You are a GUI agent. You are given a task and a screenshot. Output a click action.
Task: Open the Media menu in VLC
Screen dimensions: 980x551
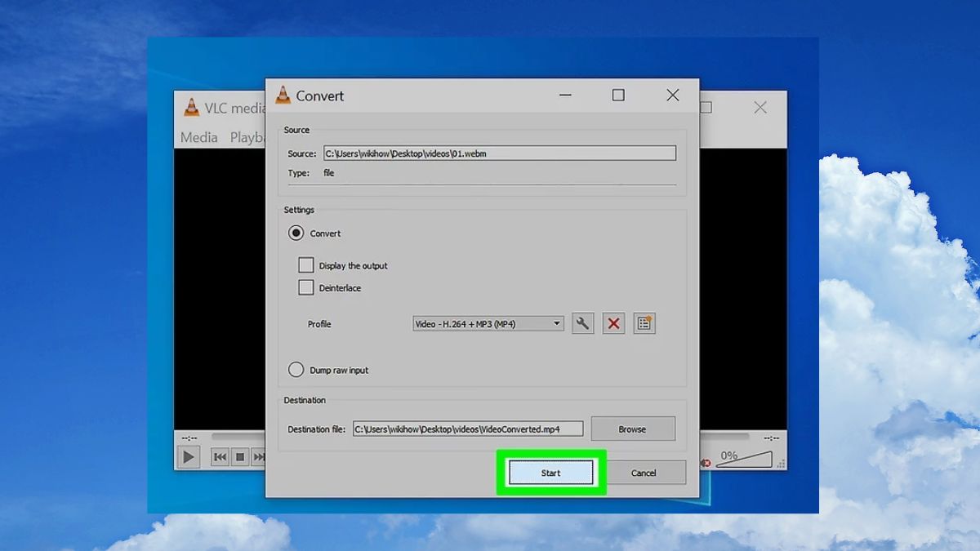coord(199,137)
